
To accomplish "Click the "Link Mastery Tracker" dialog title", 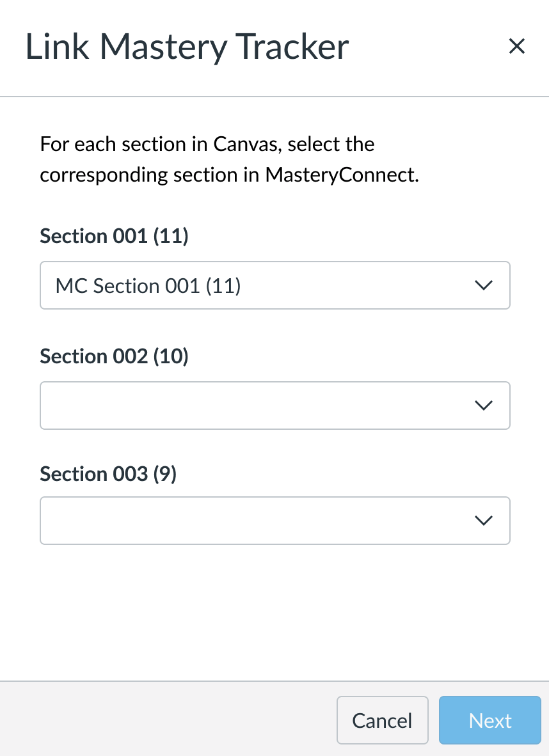I will (x=187, y=47).
